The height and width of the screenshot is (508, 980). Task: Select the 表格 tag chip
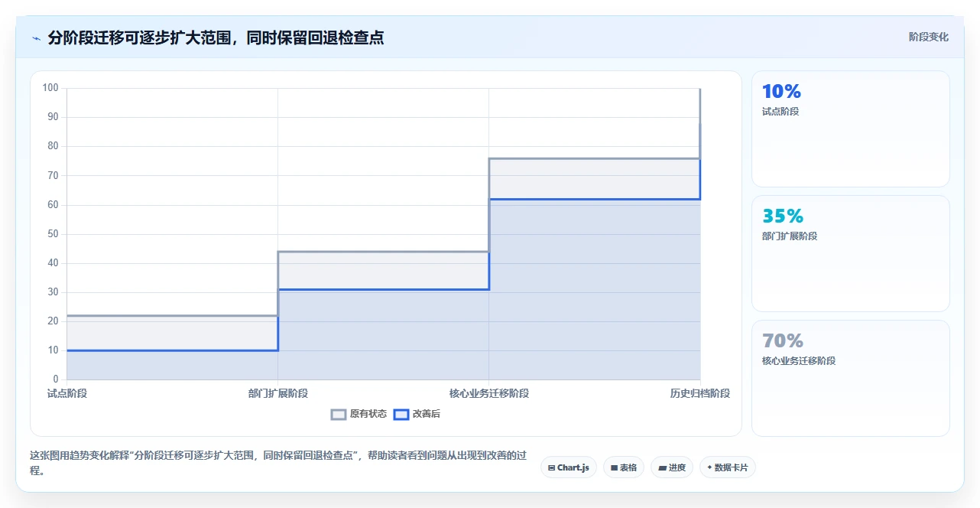(x=624, y=467)
